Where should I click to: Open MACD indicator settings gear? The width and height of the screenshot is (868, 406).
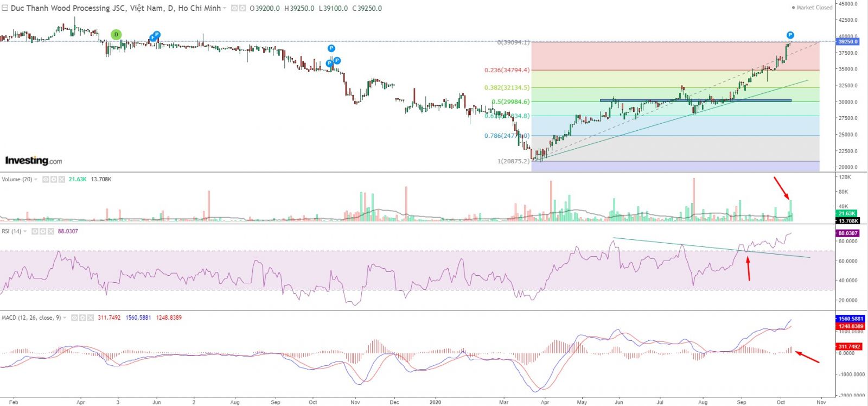coord(83,318)
